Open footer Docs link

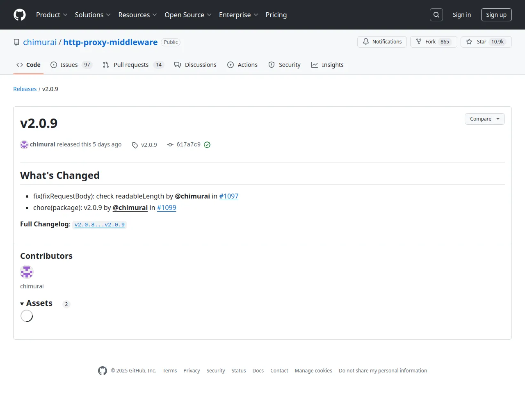[x=258, y=371]
